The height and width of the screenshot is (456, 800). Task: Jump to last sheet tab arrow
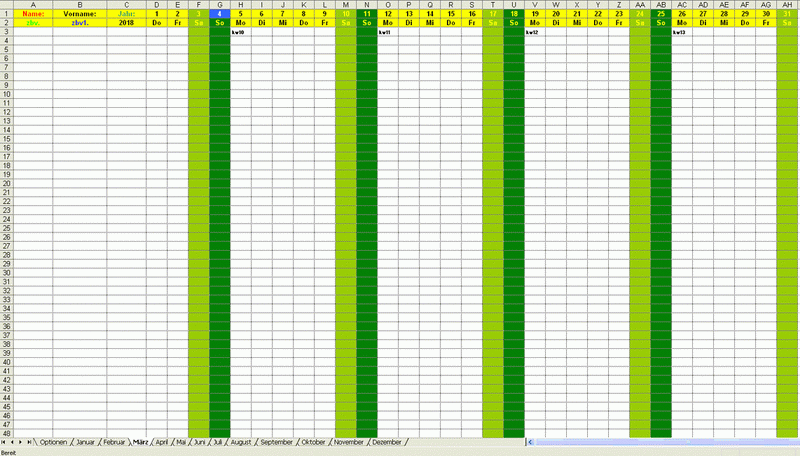pyautogui.click(x=29, y=442)
